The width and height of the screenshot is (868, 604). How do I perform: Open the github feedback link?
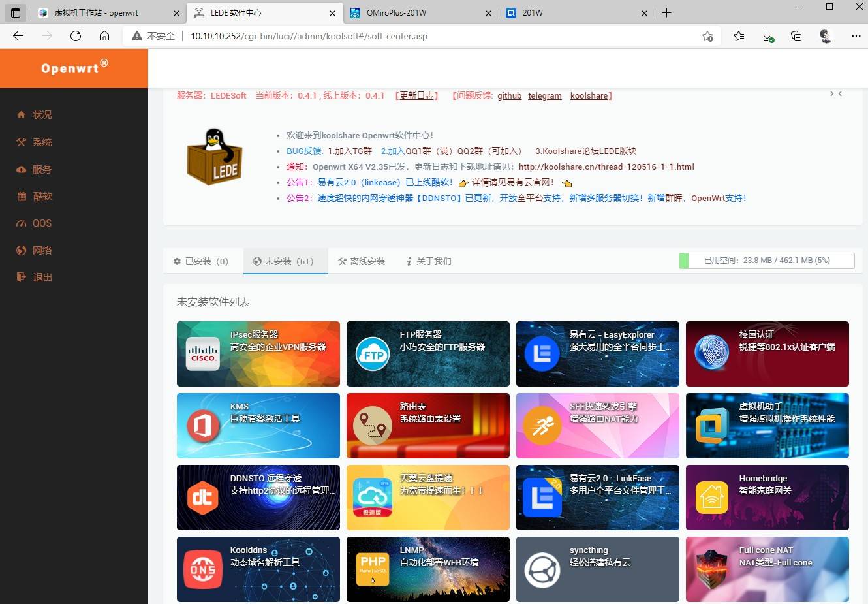(x=510, y=95)
